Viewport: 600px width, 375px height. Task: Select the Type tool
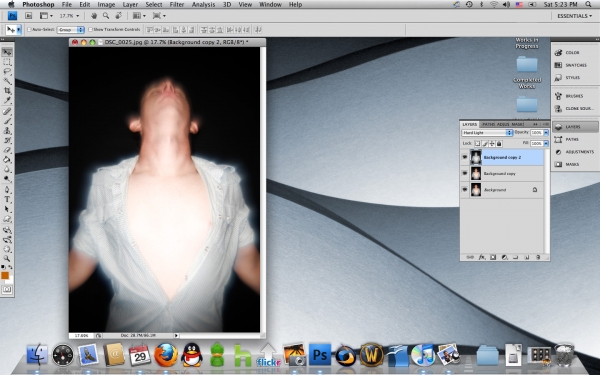[x=7, y=199]
